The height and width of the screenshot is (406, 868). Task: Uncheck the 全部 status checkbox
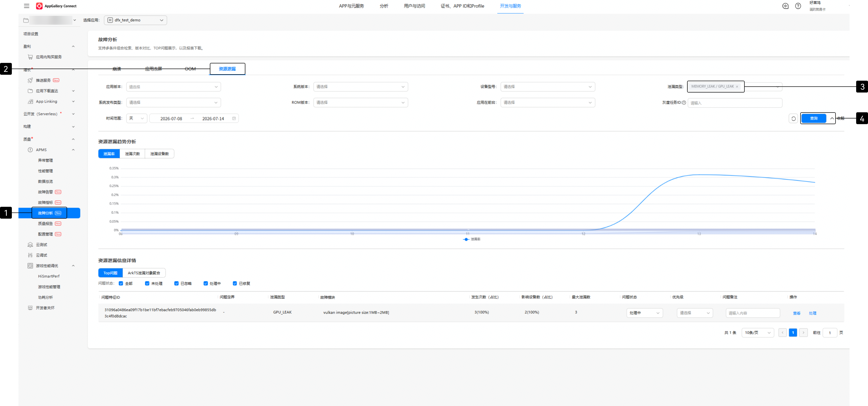click(x=121, y=284)
